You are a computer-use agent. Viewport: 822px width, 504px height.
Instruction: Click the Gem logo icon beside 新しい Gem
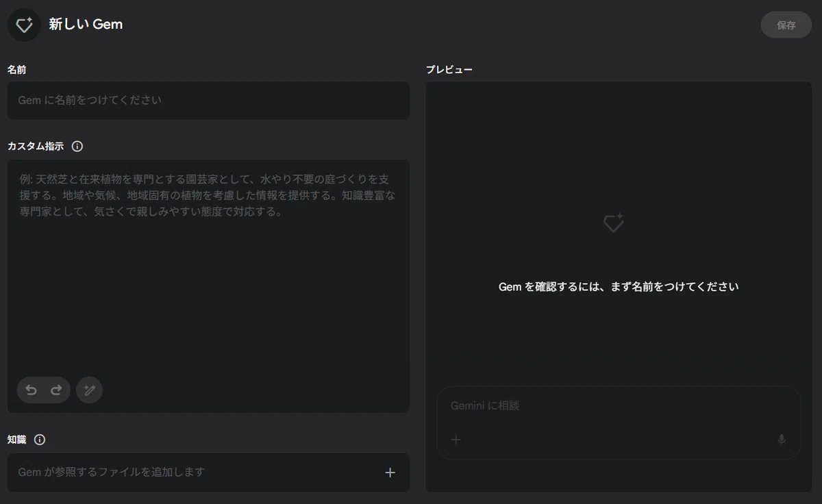coord(24,25)
